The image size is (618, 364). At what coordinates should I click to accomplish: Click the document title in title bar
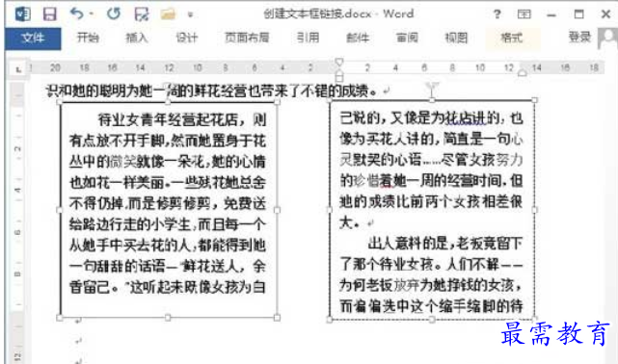(338, 13)
